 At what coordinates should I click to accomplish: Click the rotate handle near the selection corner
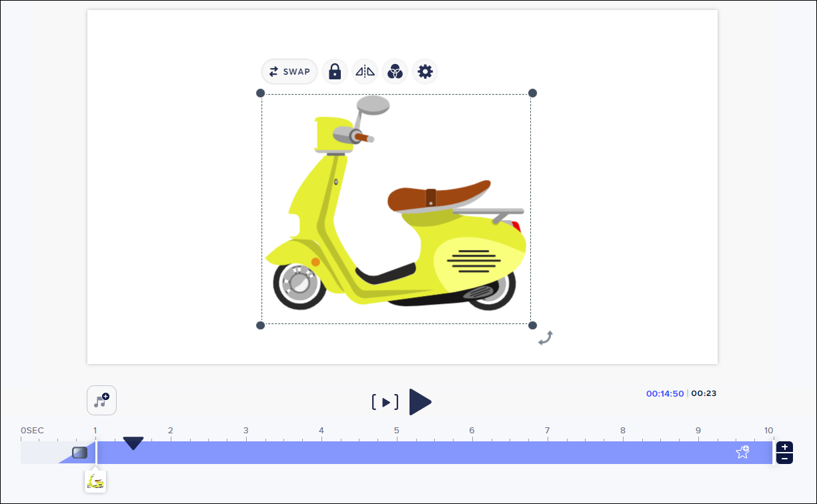pos(546,338)
